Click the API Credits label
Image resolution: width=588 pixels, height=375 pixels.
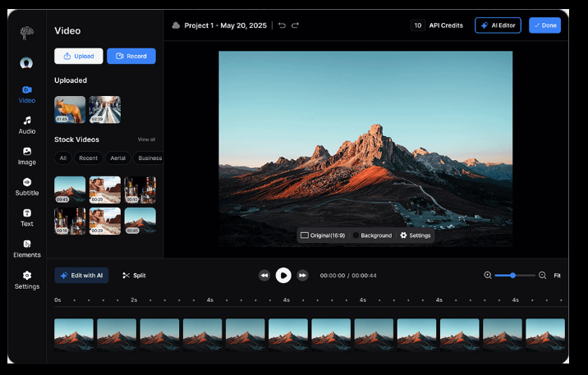click(446, 25)
